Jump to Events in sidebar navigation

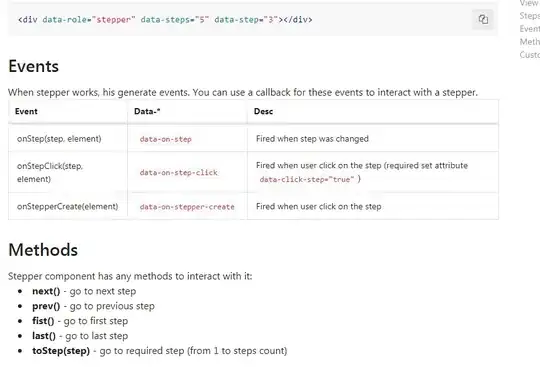pos(530,29)
